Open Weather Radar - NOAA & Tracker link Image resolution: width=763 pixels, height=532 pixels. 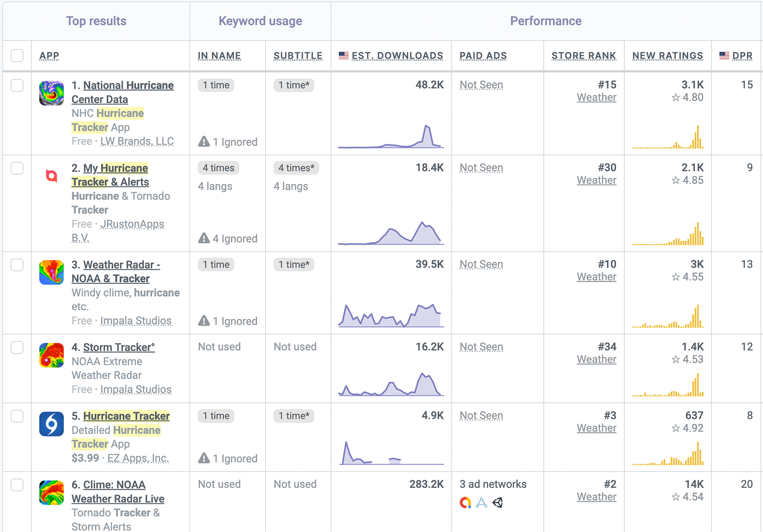116,272
